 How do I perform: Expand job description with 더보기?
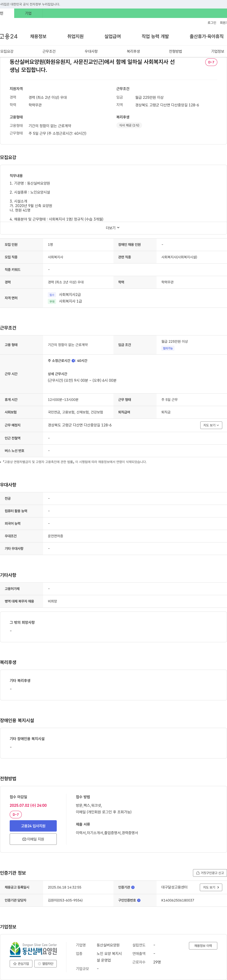pos(113,228)
